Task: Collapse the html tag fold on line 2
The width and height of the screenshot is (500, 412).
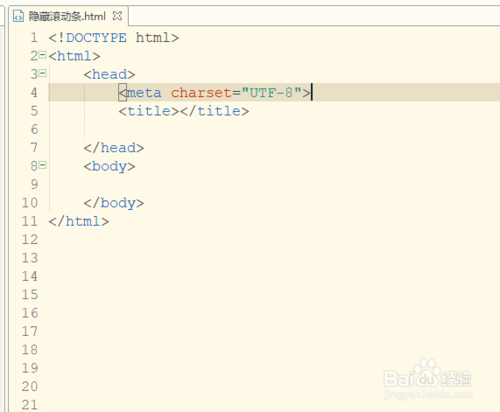Action: (x=42, y=55)
